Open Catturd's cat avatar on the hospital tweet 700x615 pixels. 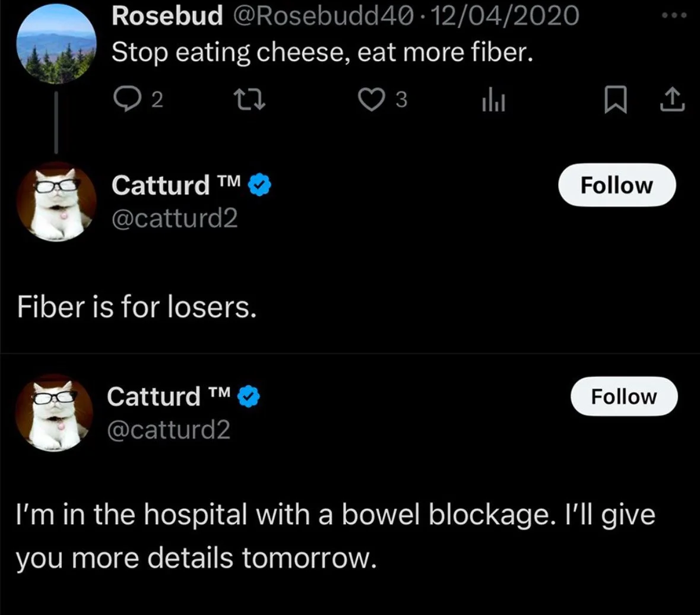point(54,413)
